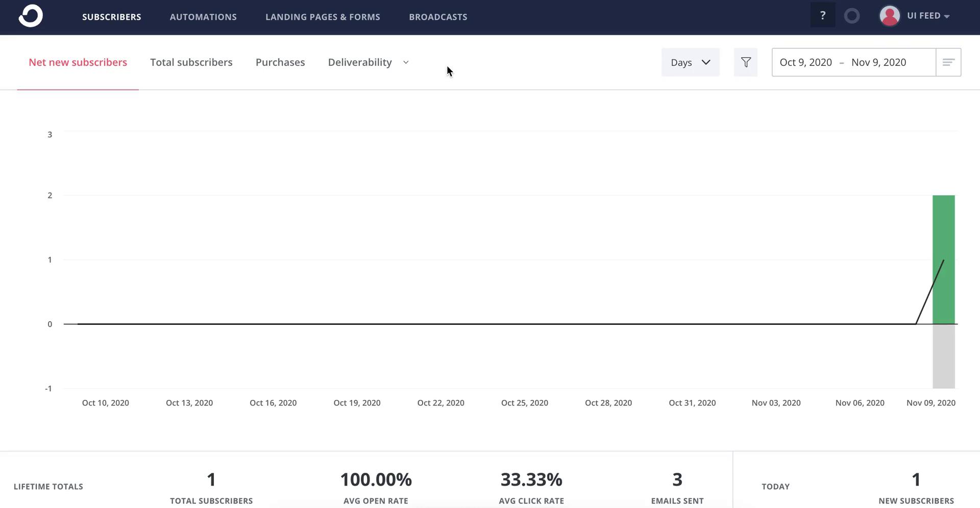Click the circular status indicator icon
The width and height of the screenshot is (980, 508).
click(x=852, y=16)
